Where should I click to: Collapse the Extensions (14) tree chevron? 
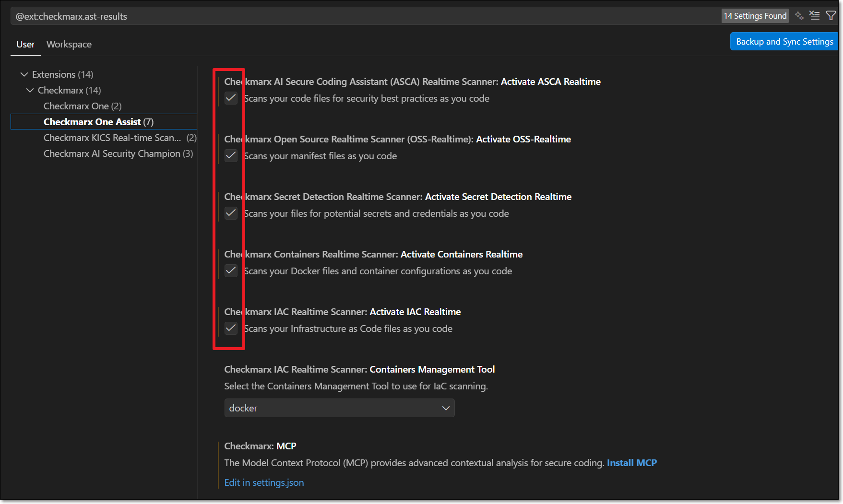[x=24, y=74]
